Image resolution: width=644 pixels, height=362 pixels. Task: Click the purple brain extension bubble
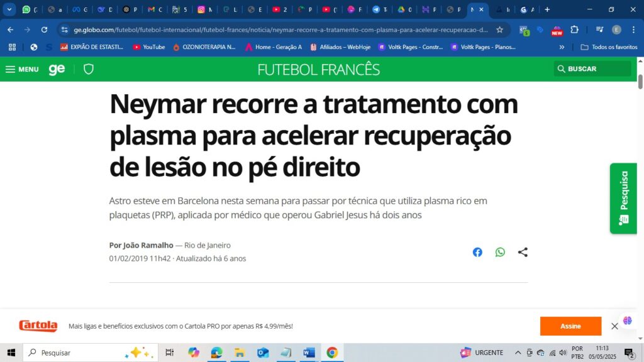(x=627, y=320)
